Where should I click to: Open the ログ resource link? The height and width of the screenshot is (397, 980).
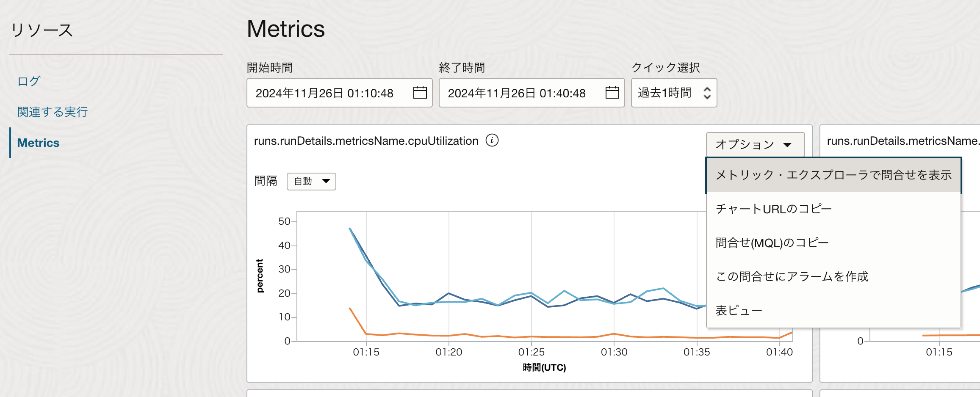pos(29,81)
